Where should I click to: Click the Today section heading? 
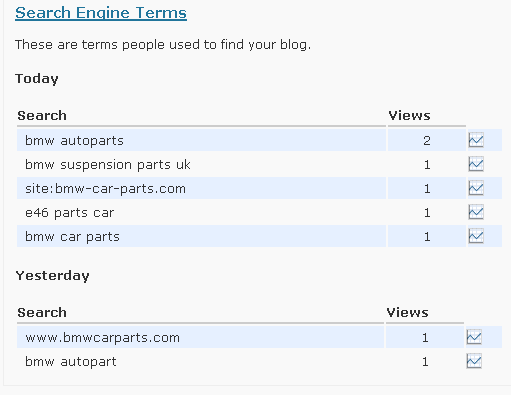point(37,79)
